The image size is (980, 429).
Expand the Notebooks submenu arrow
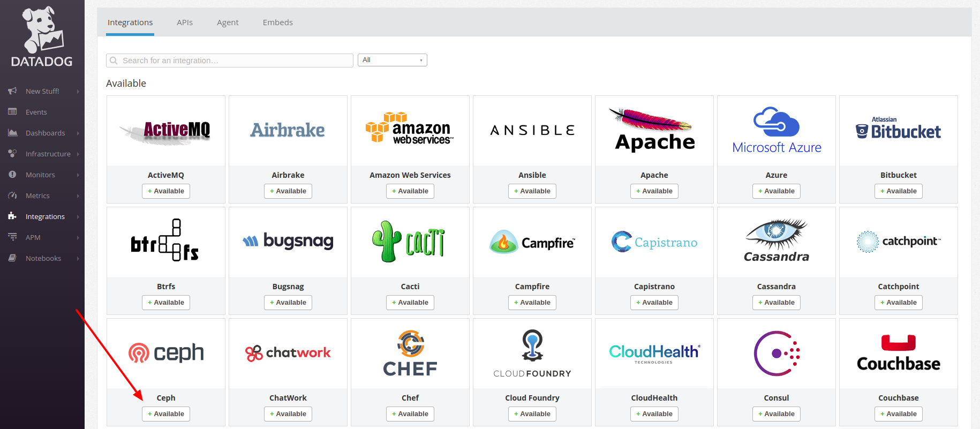(x=78, y=259)
